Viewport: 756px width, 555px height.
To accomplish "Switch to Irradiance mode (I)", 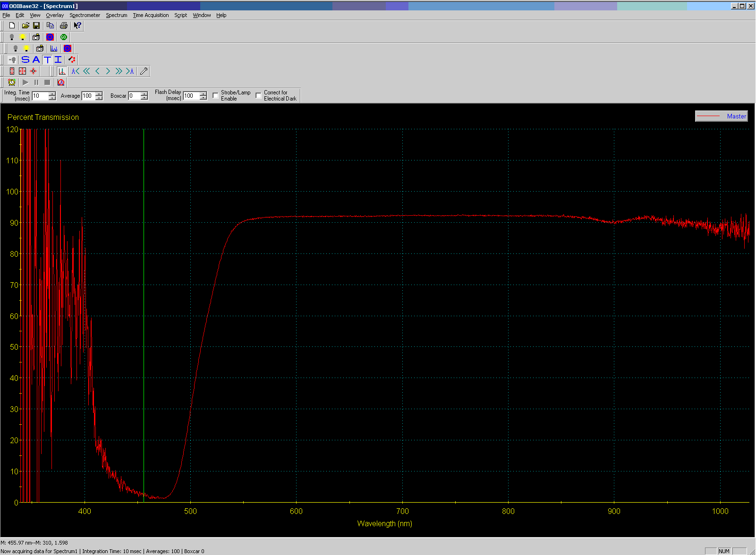I will coord(58,59).
